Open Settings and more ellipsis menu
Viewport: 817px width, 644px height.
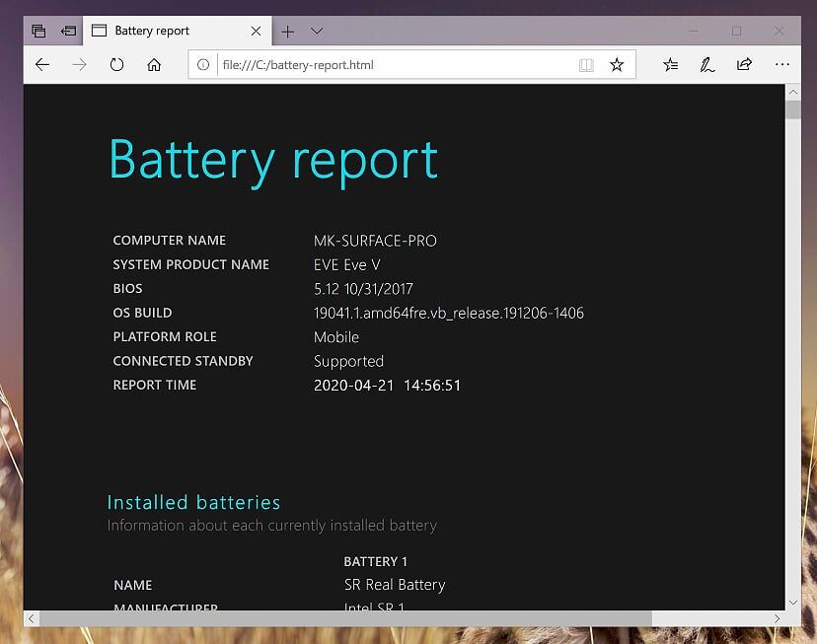(781, 65)
